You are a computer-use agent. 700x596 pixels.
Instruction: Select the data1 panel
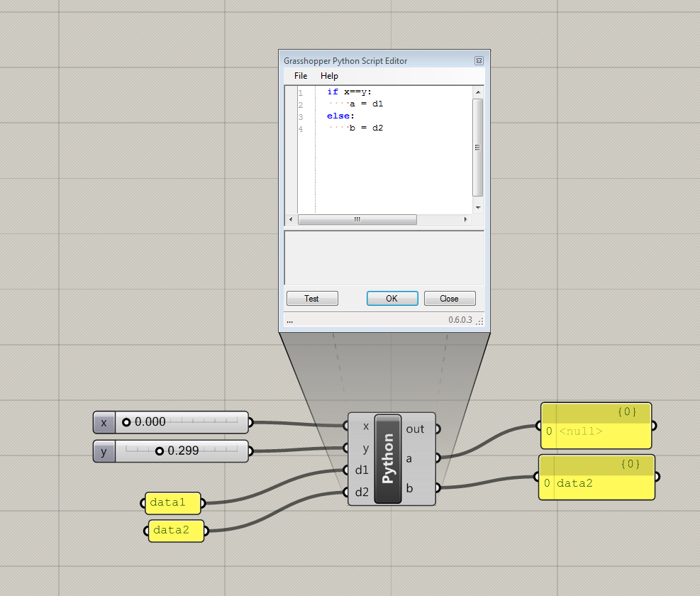[x=173, y=503]
